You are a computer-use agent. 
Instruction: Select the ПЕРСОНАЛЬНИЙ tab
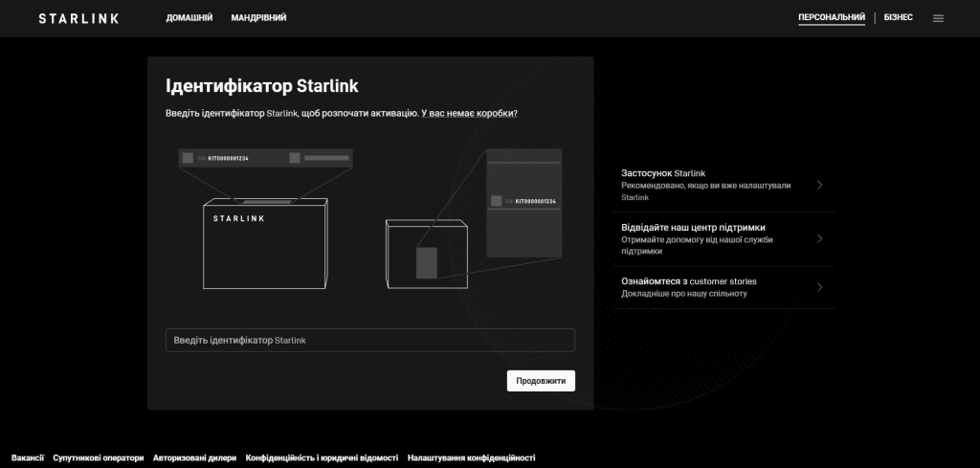point(832,17)
